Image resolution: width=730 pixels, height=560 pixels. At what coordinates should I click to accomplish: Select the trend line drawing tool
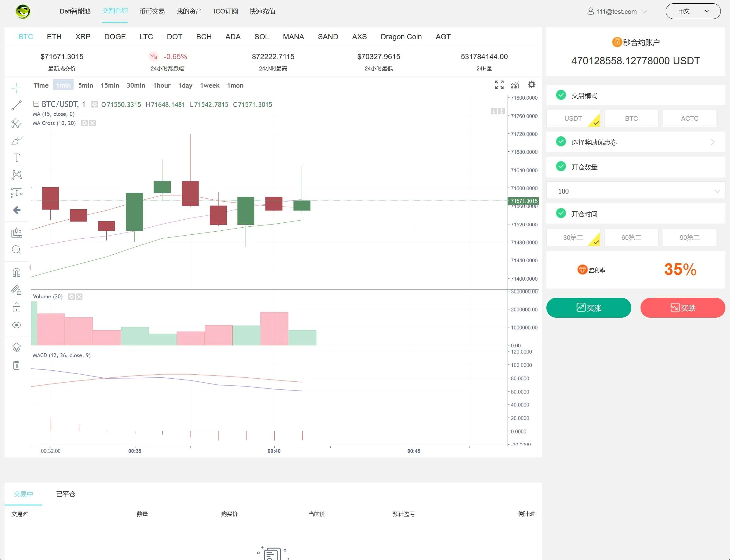[16, 105]
